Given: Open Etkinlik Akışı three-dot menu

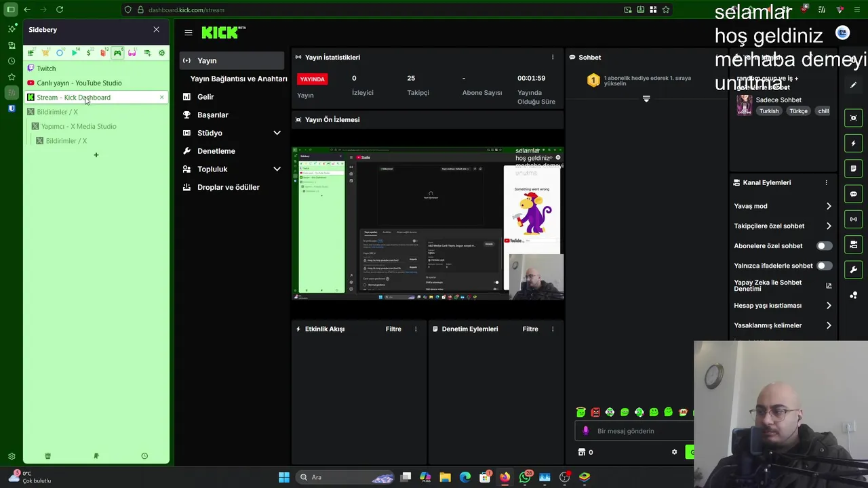Looking at the screenshot, I should pos(416,329).
